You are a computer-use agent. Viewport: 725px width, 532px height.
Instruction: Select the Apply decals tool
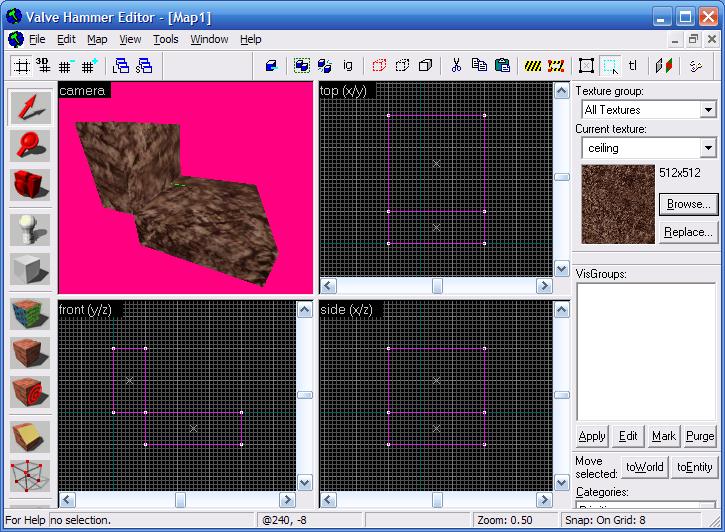coord(30,391)
